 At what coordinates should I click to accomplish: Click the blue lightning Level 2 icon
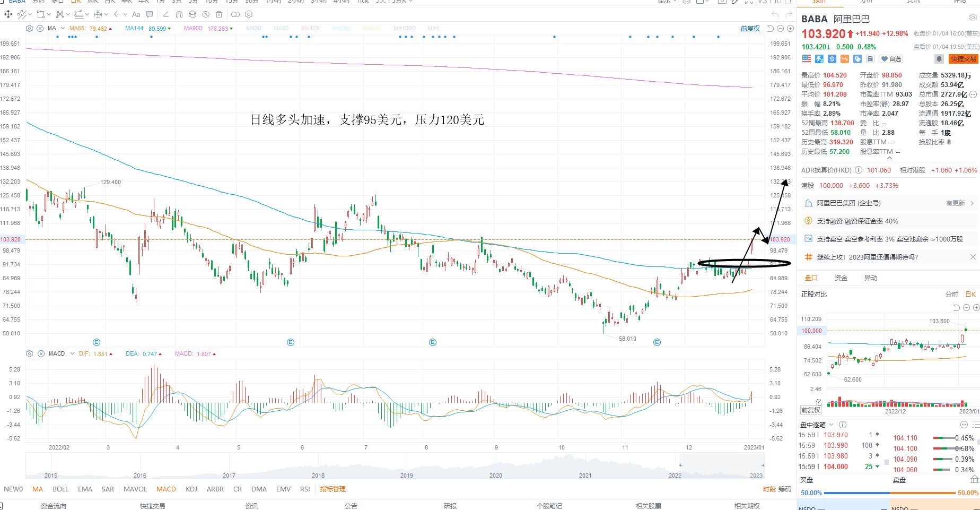pyautogui.click(x=819, y=59)
